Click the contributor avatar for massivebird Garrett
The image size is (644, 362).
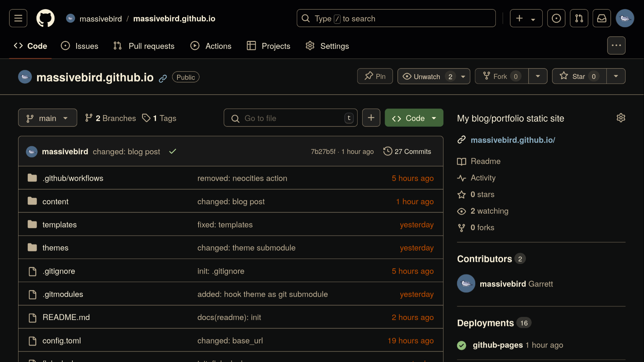click(466, 283)
